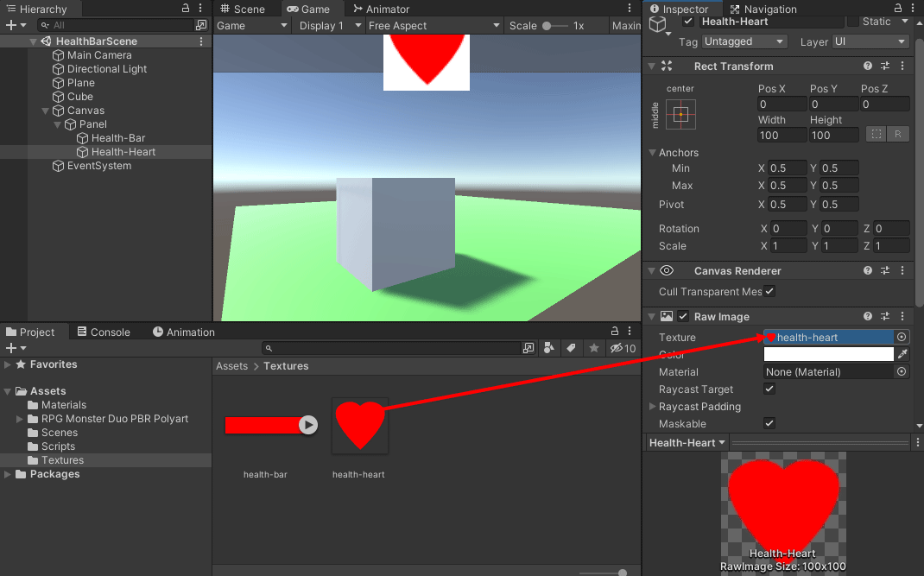The width and height of the screenshot is (924, 576).
Task: Click Raw Image preset settings icon
Action: point(885,317)
